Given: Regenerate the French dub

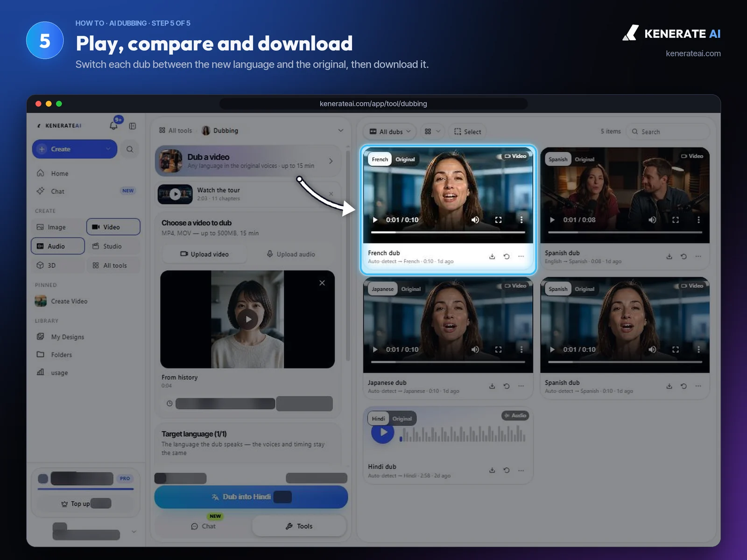Looking at the screenshot, I should point(507,256).
